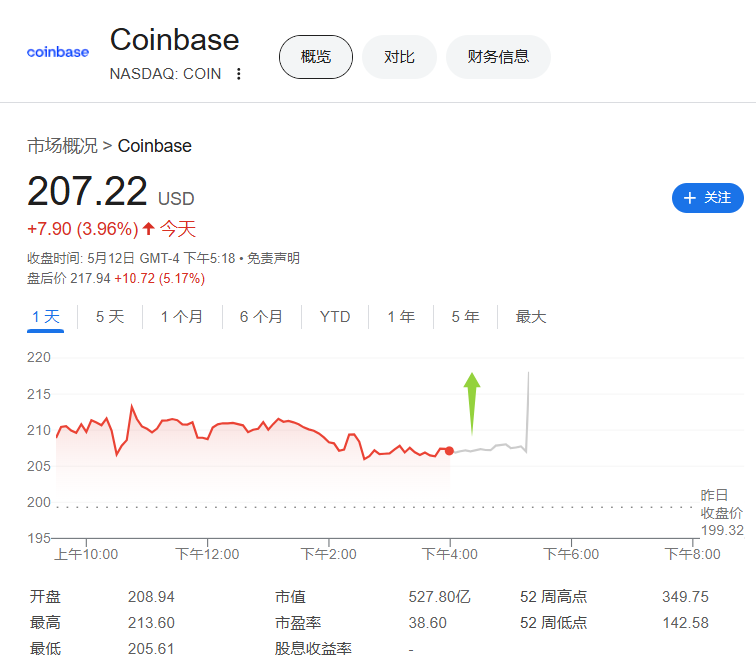Viewport: 756px width, 669px height.
Task: Click the 52 周低点 value 142.58
Action: pyautogui.click(x=685, y=623)
